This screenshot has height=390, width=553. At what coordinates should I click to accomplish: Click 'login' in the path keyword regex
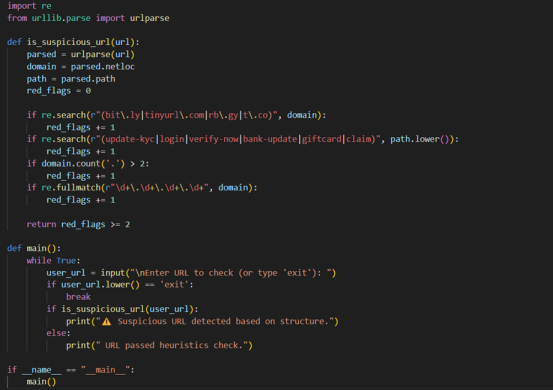172,139
